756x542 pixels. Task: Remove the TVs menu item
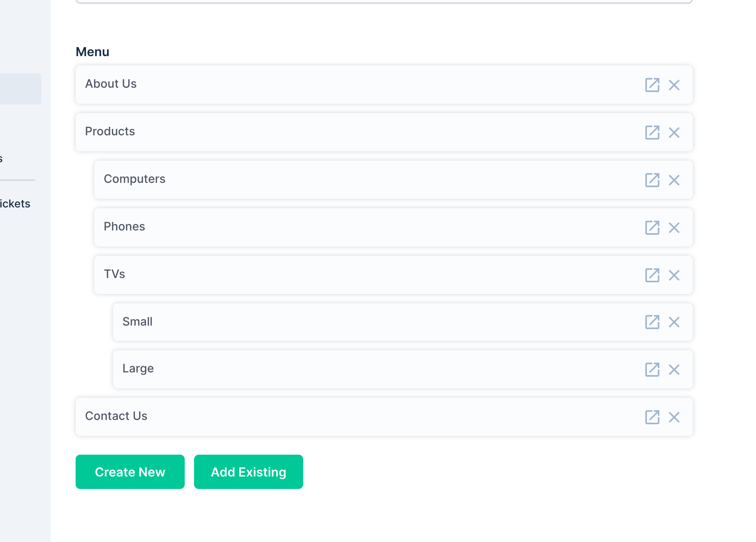click(675, 275)
